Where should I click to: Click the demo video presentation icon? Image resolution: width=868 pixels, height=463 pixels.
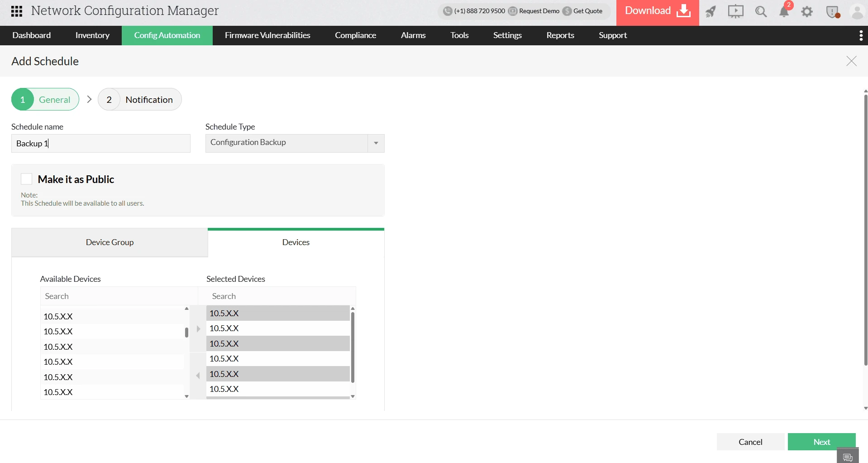point(735,12)
